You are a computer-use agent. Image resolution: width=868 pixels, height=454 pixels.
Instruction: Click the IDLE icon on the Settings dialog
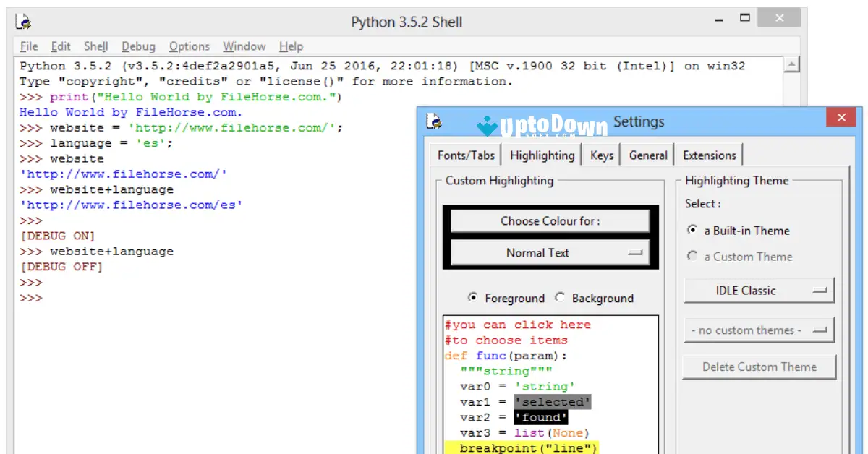tap(434, 121)
